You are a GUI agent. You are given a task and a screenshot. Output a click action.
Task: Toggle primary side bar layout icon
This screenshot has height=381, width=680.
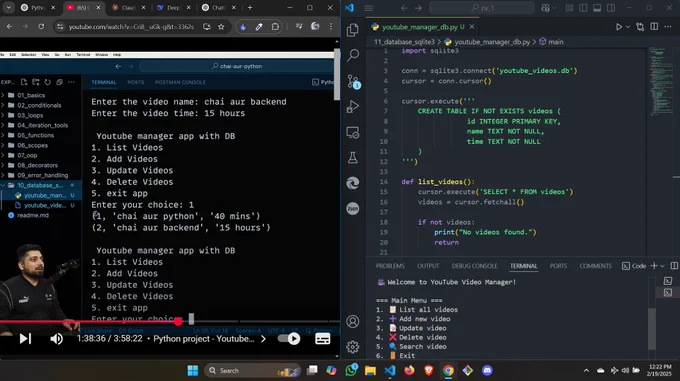tap(583, 8)
